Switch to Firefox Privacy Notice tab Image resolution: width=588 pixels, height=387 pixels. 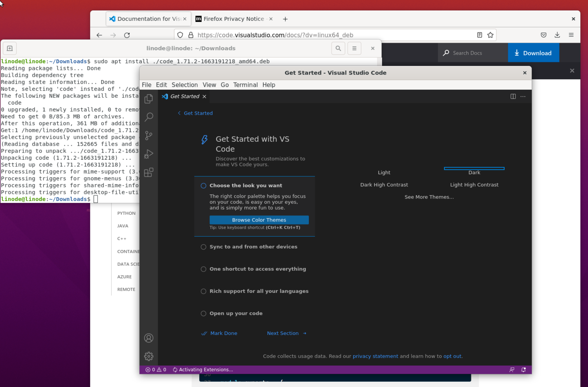pyautogui.click(x=233, y=19)
